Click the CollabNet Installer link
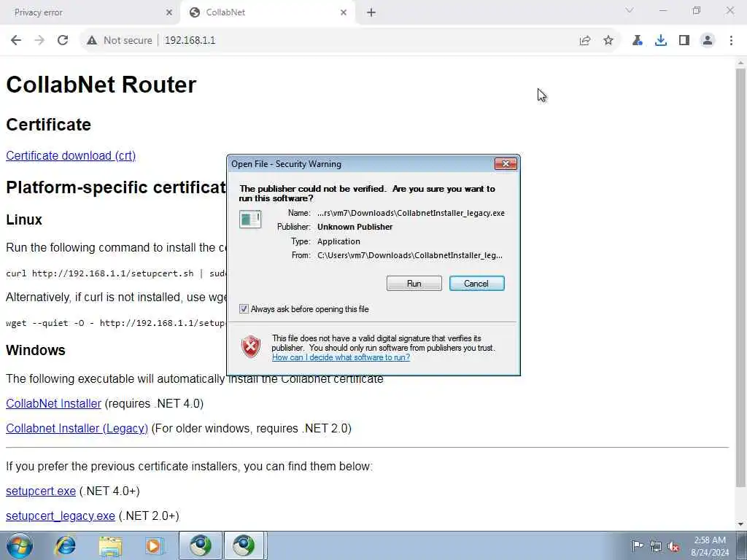Viewport: 747px width, 560px height. click(53, 403)
